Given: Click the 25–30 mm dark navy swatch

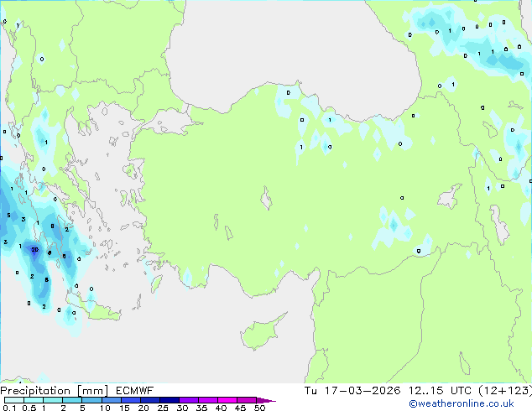Looking at the screenshot, I should tap(169, 400).
